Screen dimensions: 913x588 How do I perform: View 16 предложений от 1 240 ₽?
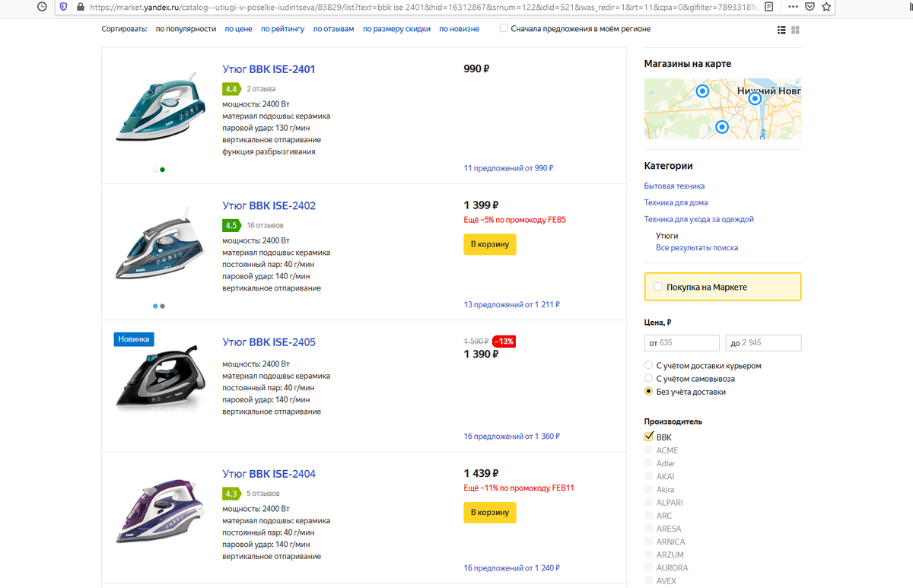coord(511,568)
